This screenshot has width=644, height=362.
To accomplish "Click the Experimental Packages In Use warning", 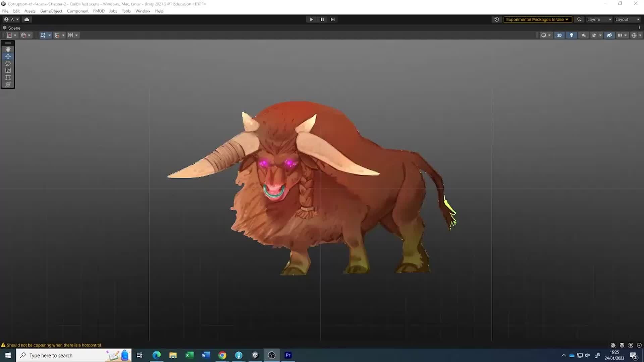I will [537, 19].
